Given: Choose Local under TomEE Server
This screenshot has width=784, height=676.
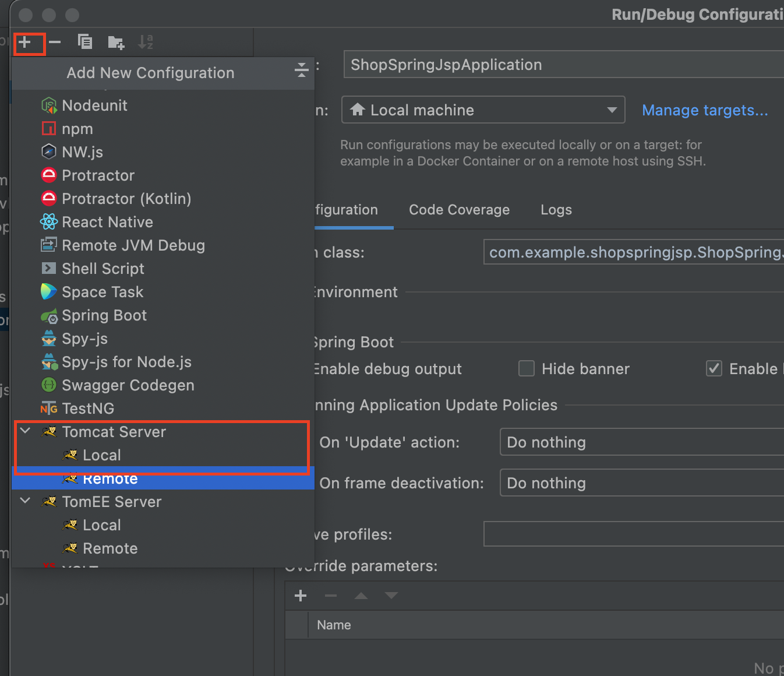Looking at the screenshot, I should (102, 525).
